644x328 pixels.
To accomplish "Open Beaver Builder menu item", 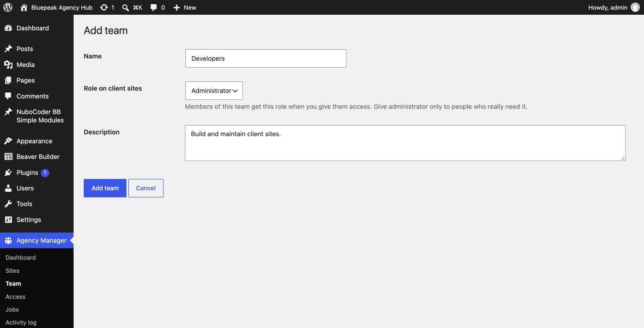I will click(x=38, y=156).
